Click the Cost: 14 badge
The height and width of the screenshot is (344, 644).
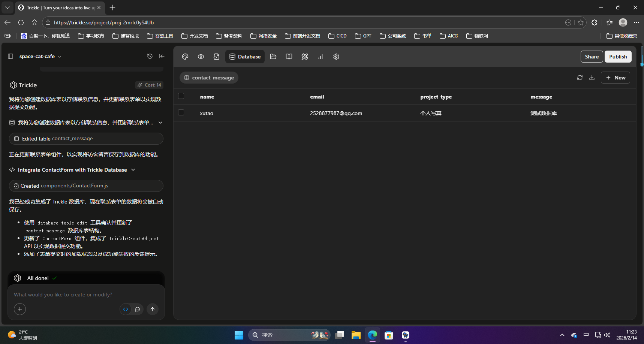[149, 85]
